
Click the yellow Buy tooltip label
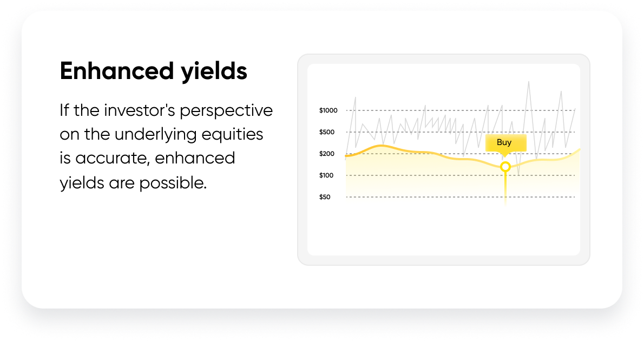click(505, 142)
